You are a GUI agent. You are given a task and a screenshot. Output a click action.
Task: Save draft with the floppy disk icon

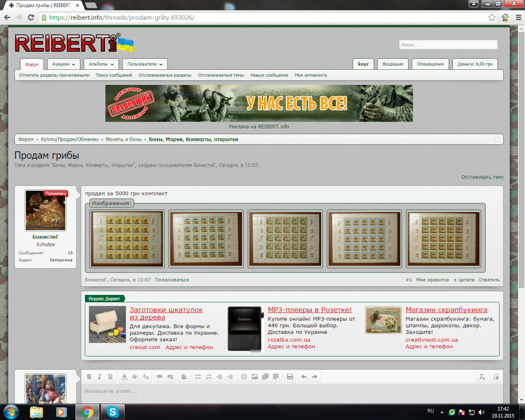290,377
